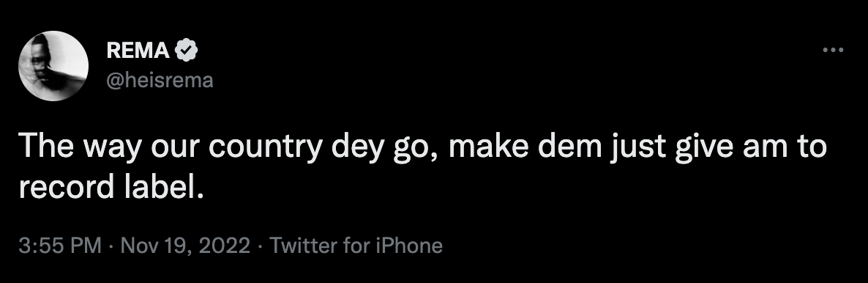Image resolution: width=868 pixels, height=283 pixels.
Task: Click the word "iPhone" in the footer
Action: tap(409, 246)
